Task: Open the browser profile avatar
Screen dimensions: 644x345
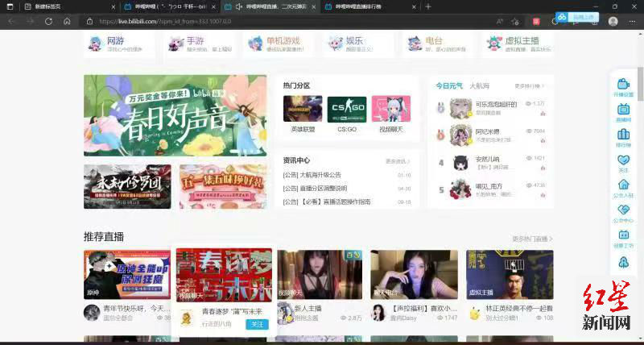Action: click(x=613, y=22)
